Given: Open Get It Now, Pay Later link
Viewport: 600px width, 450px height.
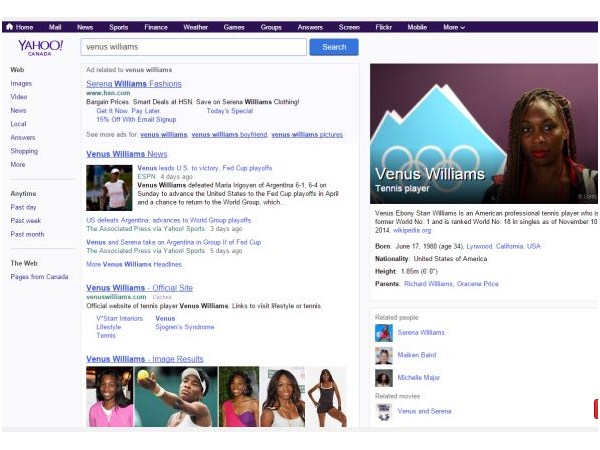Looking at the screenshot, I should (x=128, y=111).
